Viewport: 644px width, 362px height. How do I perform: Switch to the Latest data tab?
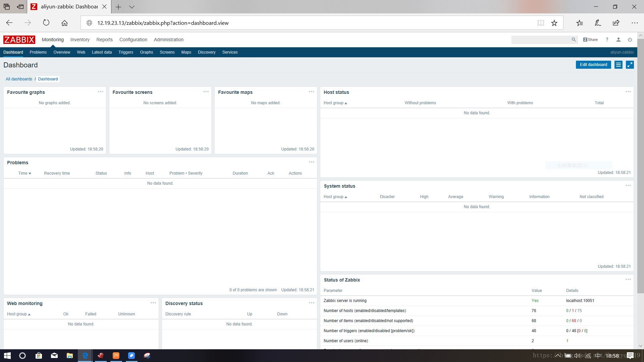[102, 52]
